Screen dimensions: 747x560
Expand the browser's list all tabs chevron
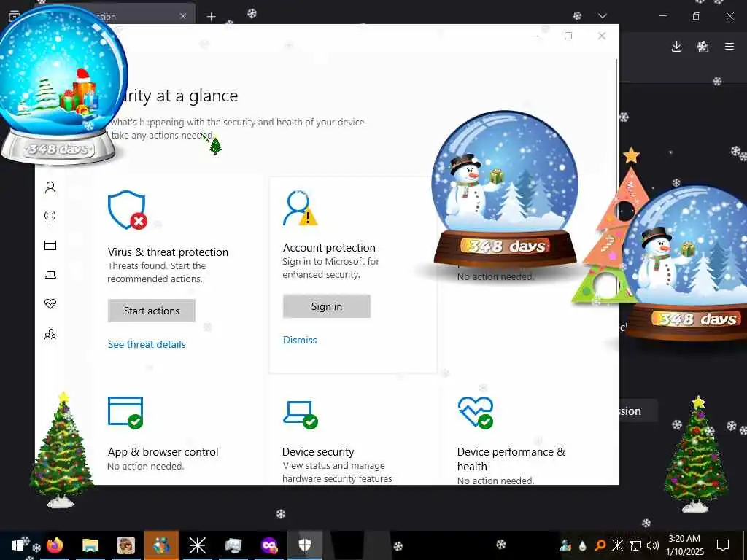(603, 16)
